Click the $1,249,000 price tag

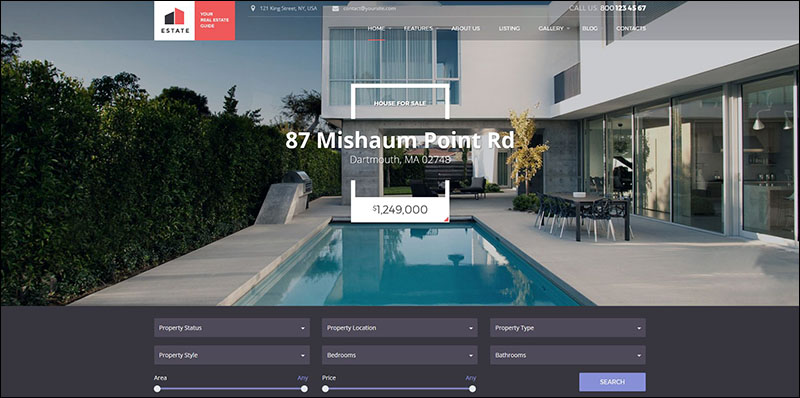point(400,209)
